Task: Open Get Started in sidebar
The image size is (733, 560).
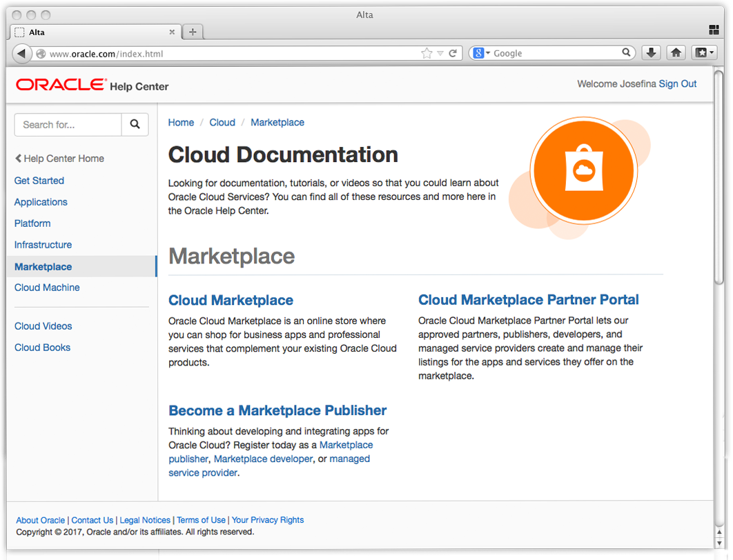Action: pyautogui.click(x=39, y=181)
